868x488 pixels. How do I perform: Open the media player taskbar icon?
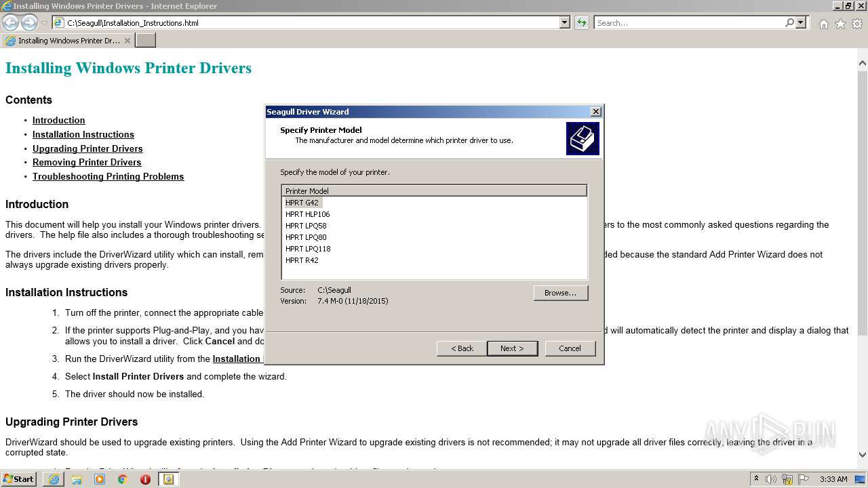coord(100,479)
